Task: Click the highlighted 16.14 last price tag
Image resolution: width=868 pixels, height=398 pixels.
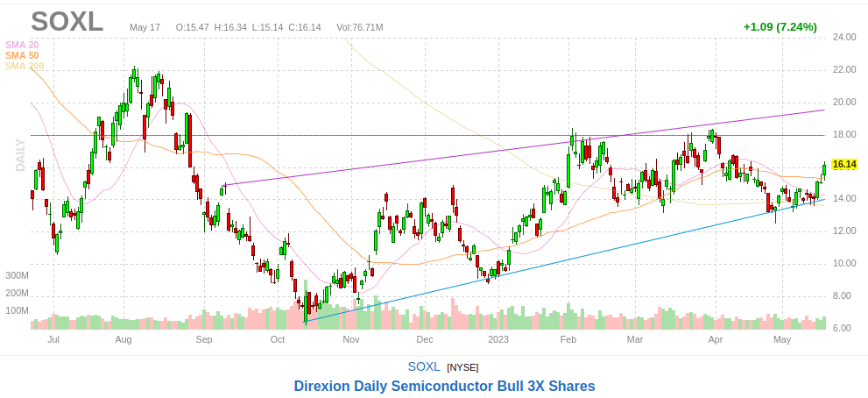Action: tap(844, 164)
